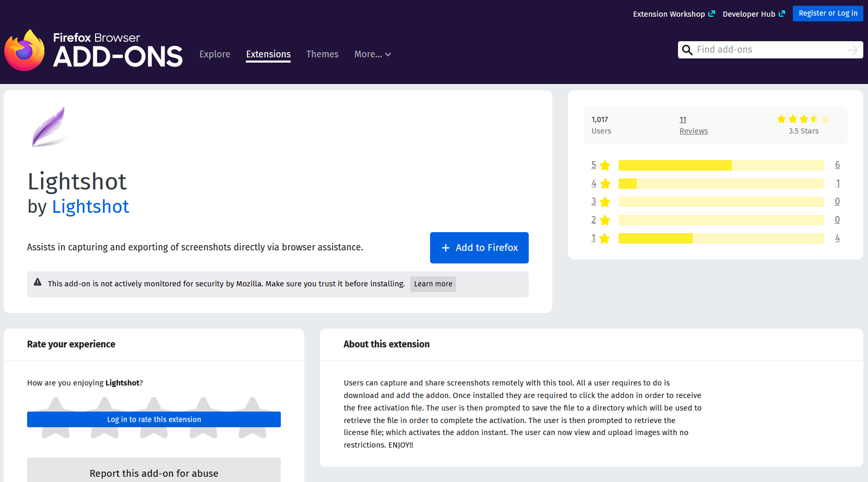The image size is (868, 482).
Task: Click the search submit arrow icon
Action: (852, 50)
